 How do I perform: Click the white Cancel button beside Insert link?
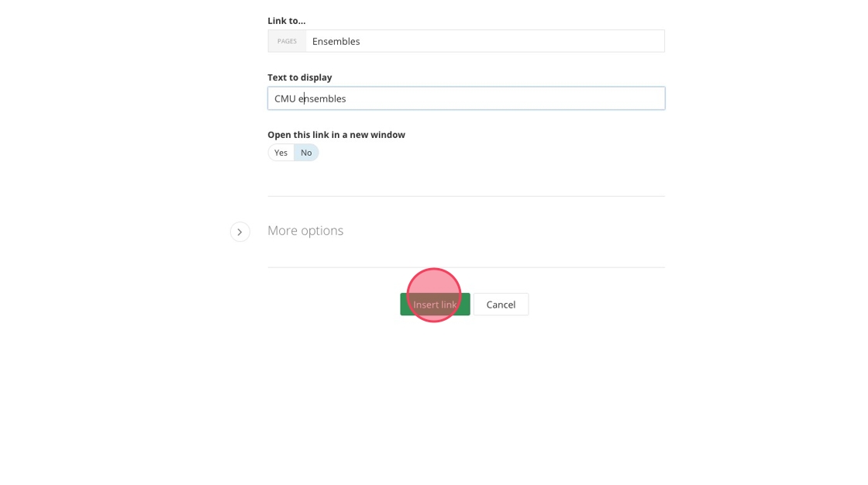coord(501,304)
